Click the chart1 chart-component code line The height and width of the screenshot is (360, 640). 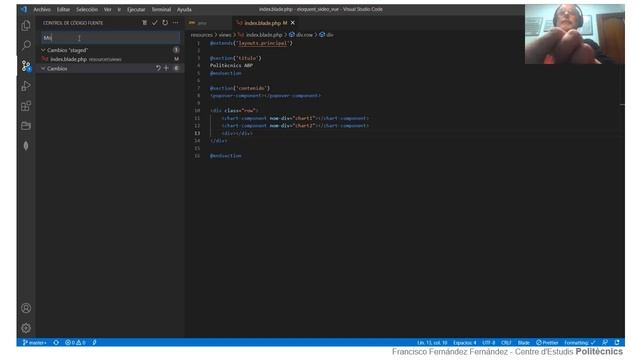tap(295, 118)
